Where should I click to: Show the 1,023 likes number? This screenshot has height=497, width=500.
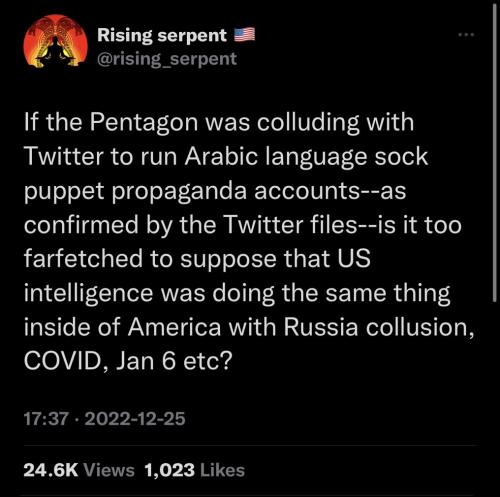(x=170, y=470)
